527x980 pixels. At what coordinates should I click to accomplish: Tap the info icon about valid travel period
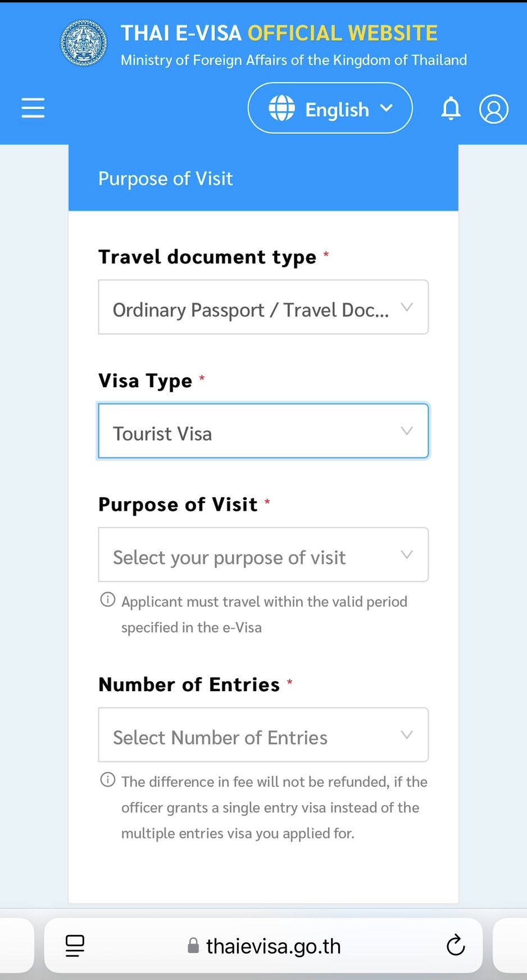click(x=108, y=600)
